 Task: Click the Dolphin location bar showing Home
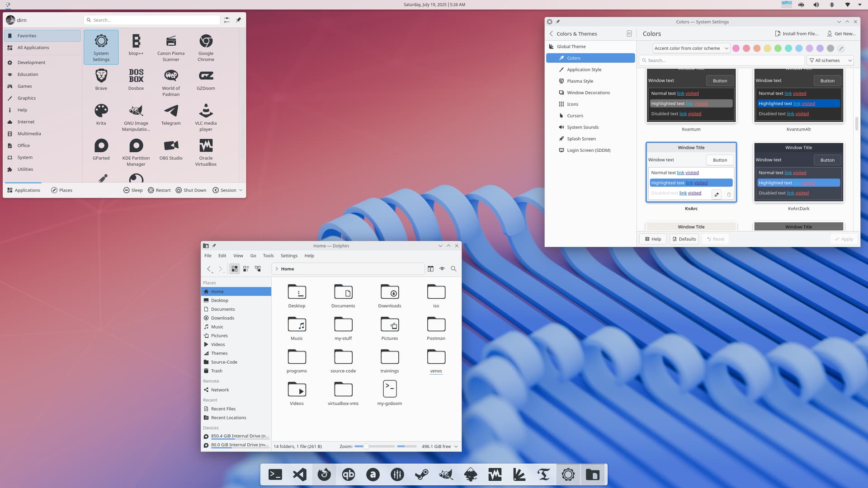348,269
